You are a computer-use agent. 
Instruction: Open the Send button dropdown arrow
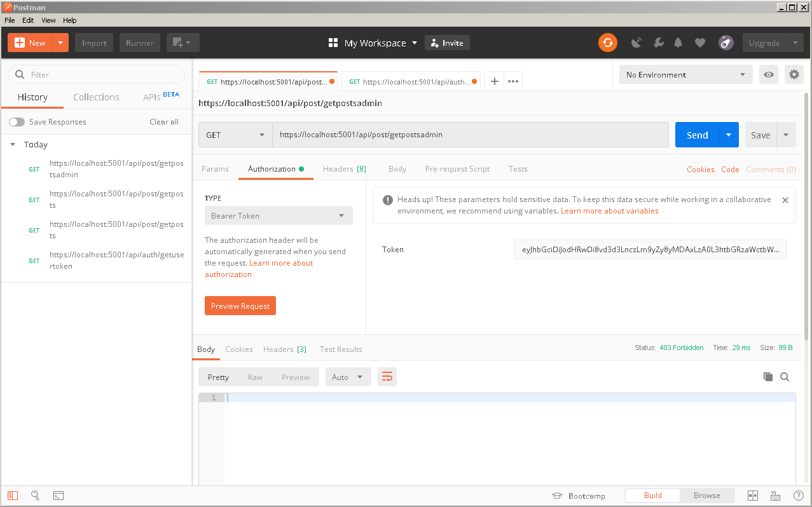(729, 135)
